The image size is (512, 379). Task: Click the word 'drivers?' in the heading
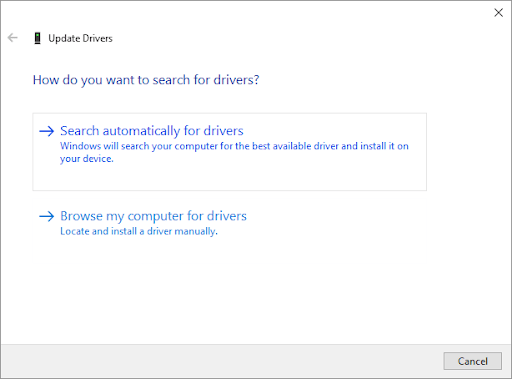236,80
